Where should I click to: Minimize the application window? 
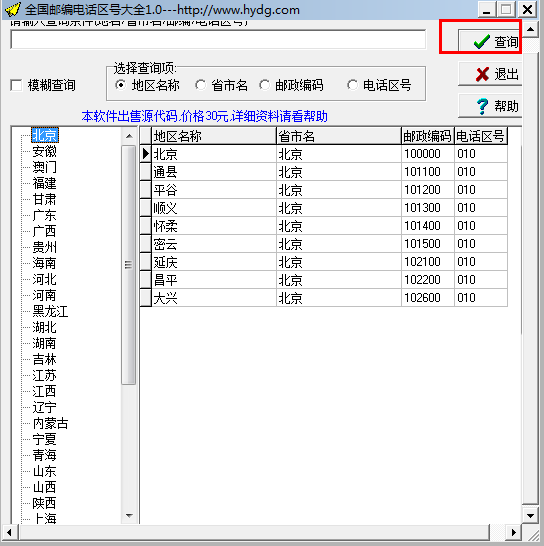487,9
